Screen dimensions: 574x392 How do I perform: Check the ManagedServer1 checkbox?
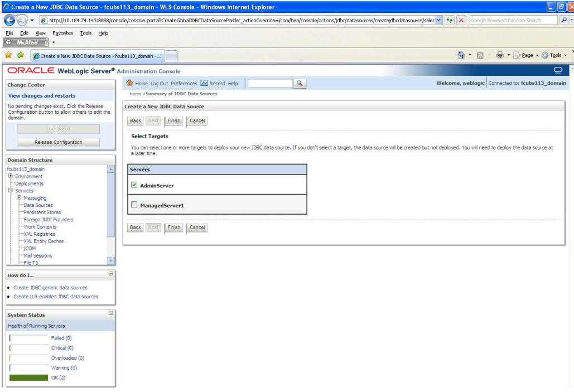[134, 205]
